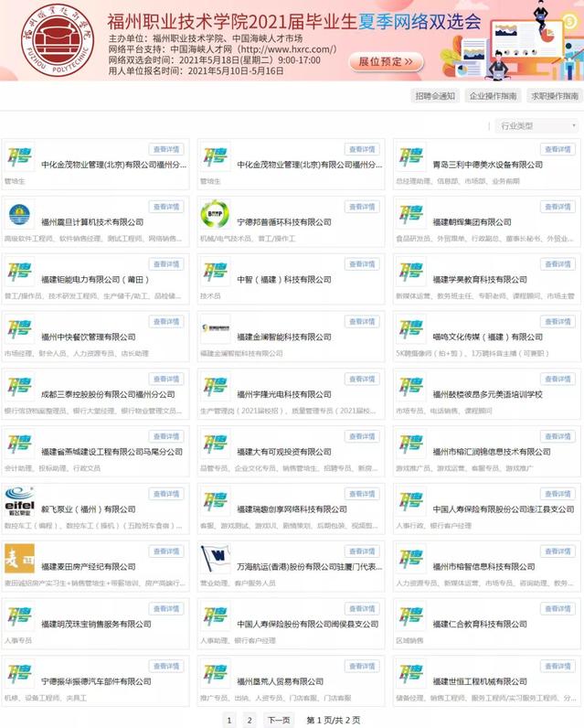Open the 企业操作指南 enterprise guide

pos(494,96)
